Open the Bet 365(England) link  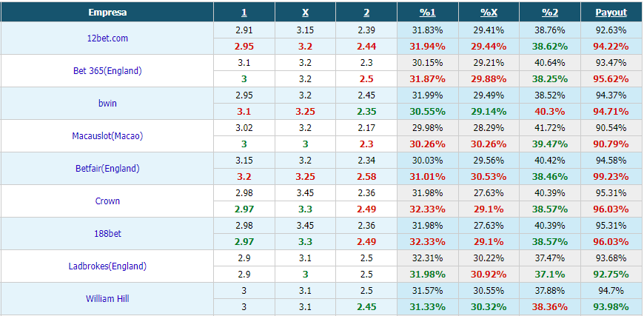pos(107,70)
